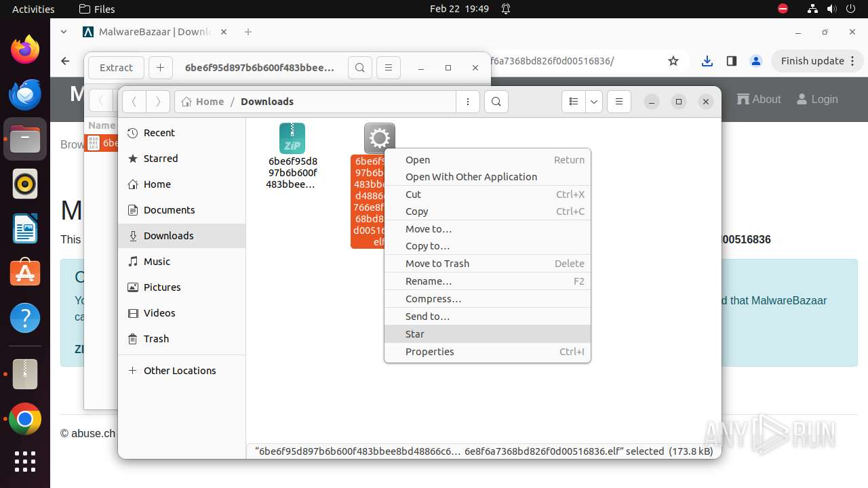The image size is (868, 488).
Task: Open Starred in Files sidebar
Action: (182, 159)
